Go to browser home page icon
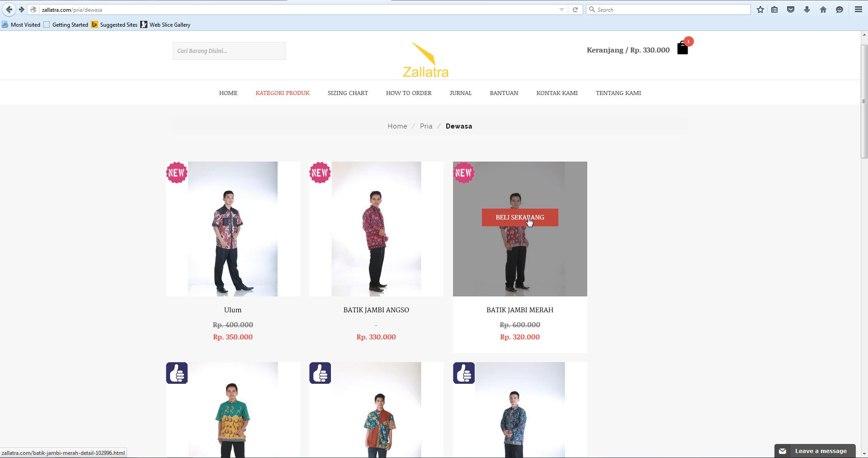 click(x=823, y=10)
